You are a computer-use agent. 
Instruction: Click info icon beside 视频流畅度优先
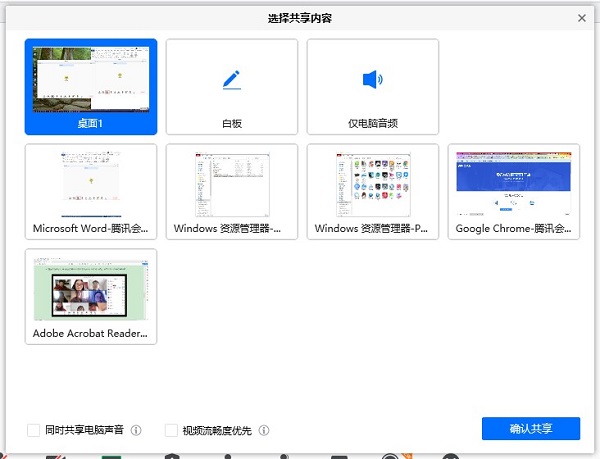pyautogui.click(x=264, y=431)
